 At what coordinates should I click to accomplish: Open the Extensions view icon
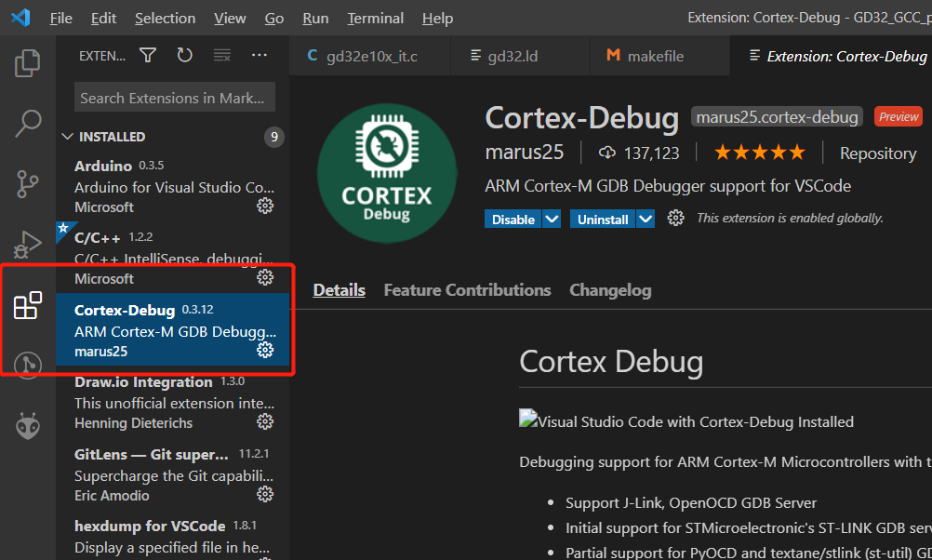point(27,305)
